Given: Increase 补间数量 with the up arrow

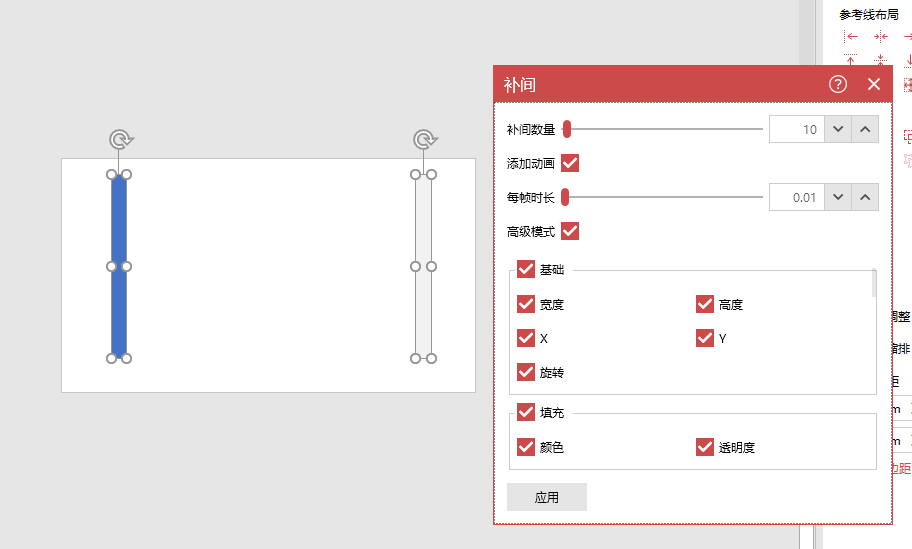Looking at the screenshot, I should click(x=865, y=129).
